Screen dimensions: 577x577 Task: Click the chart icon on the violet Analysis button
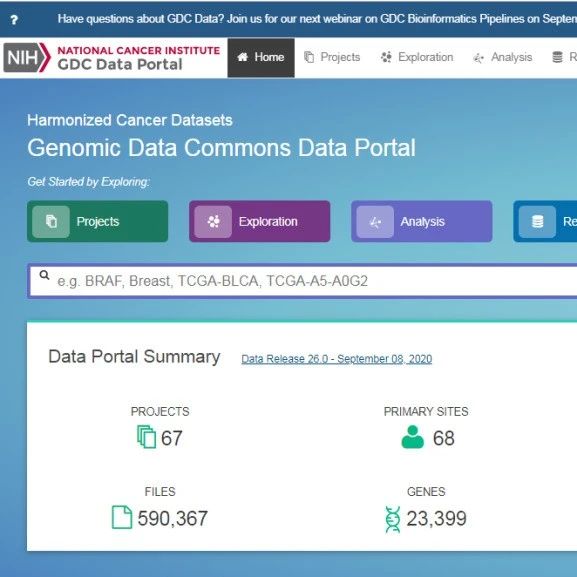pos(375,222)
